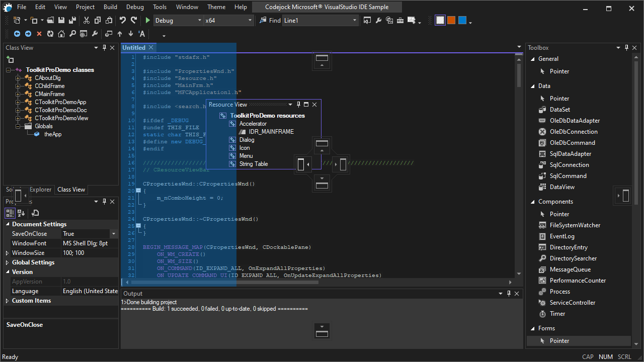Click the Open File folder icon
The width and height of the screenshot is (644, 362).
click(50, 21)
